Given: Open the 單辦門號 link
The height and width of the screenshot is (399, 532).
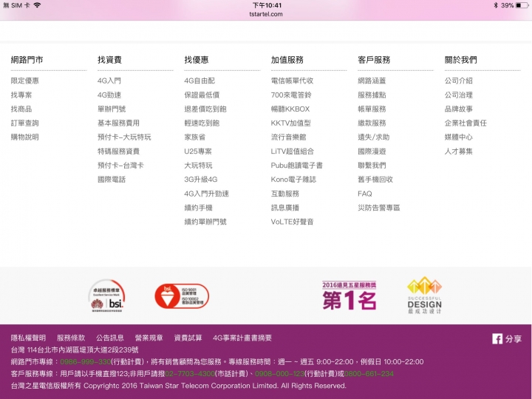Looking at the screenshot, I should click(x=112, y=109).
